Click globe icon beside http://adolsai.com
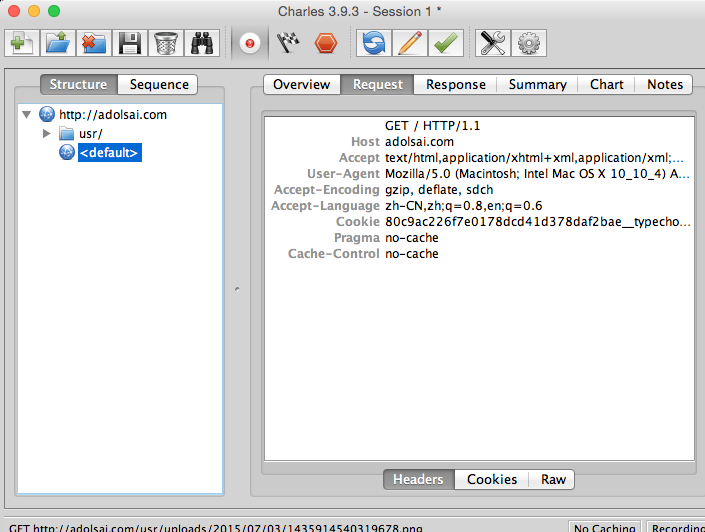The image size is (705, 532). point(47,114)
